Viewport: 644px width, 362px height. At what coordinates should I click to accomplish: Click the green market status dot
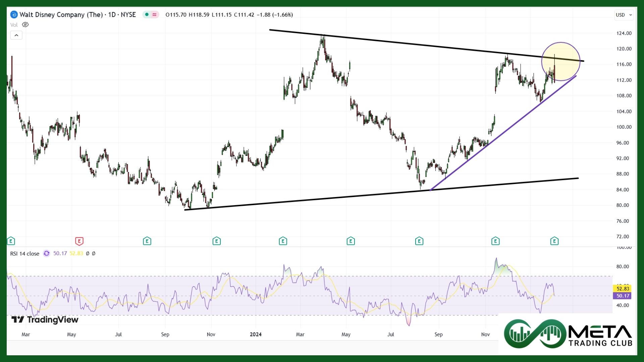coord(147,14)
